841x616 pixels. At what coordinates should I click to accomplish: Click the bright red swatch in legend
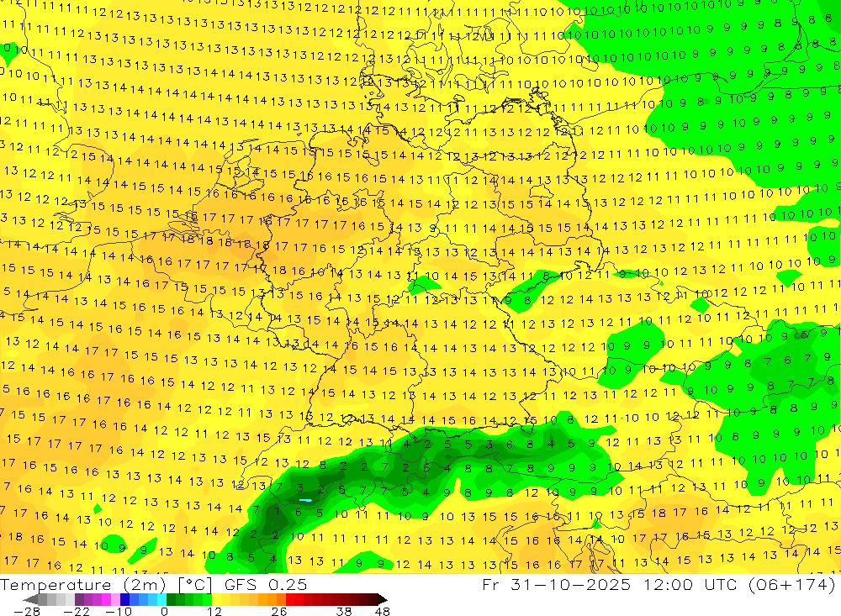pos(290,600)
